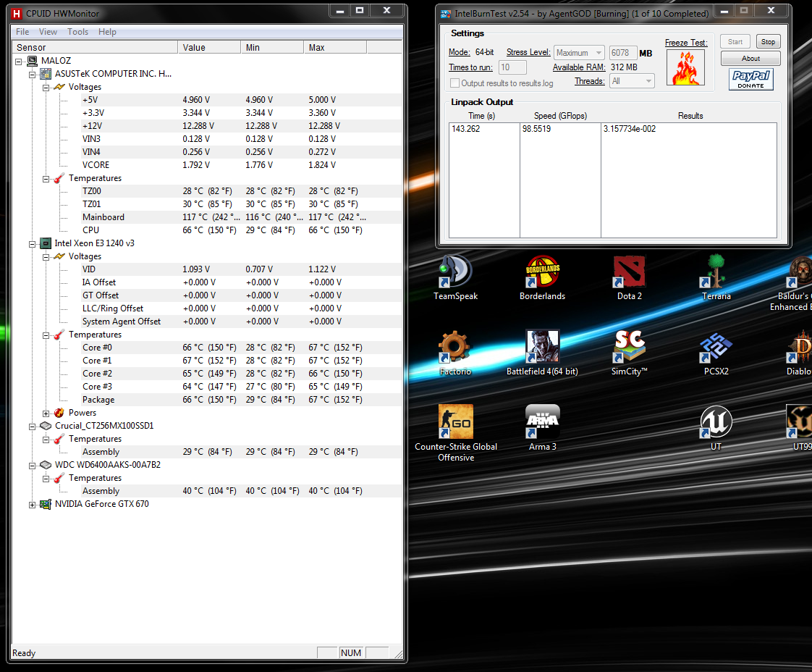The width and height of the screenshot is (812, 672).
Task: Click the Value column header
Action: pos(209,47)
